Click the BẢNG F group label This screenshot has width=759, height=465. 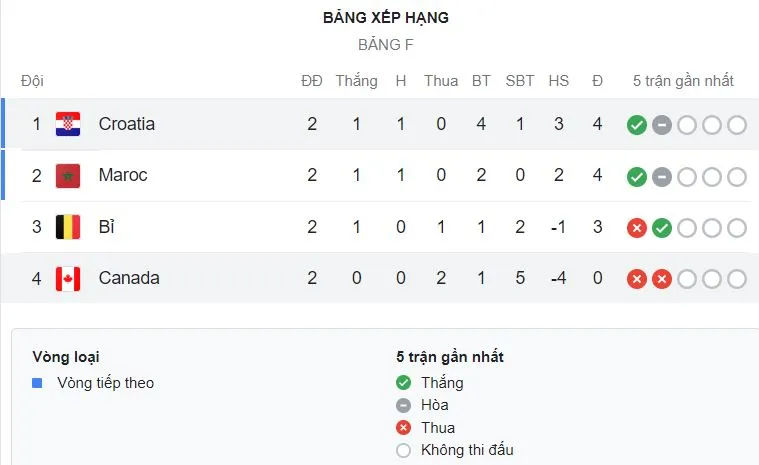click(386, 45)
